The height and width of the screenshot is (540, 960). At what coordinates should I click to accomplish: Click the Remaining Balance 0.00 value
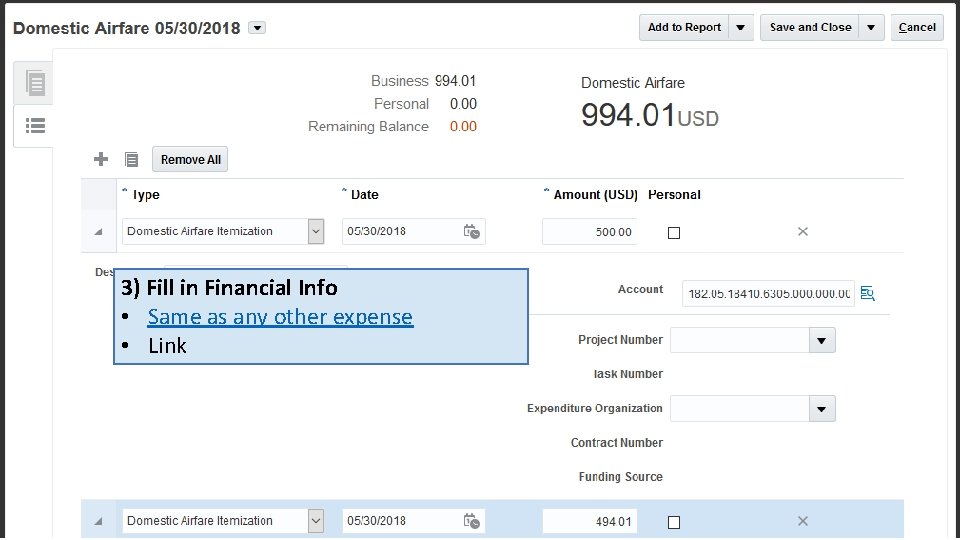463,126
